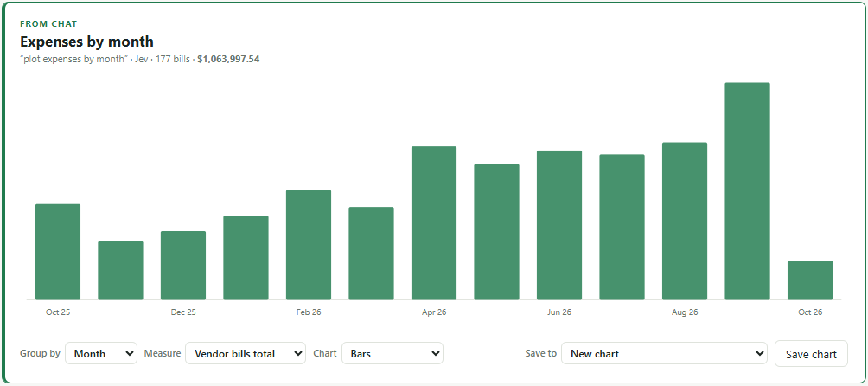Viewport: 868px width, 386px height.
Task: Click the Feb 26 axis label
Action: [309, 312]
